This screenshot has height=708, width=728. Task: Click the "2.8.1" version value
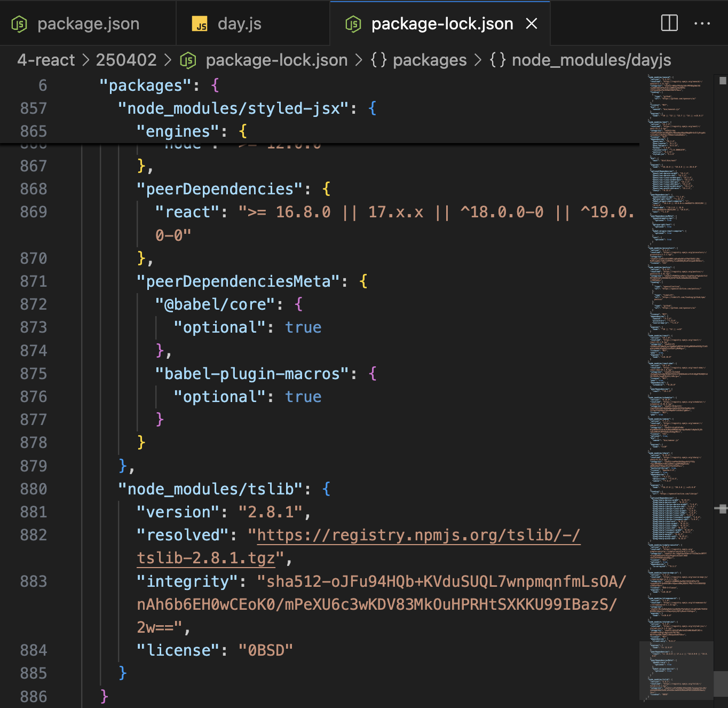pyautogui.click(x=271, y=512)
